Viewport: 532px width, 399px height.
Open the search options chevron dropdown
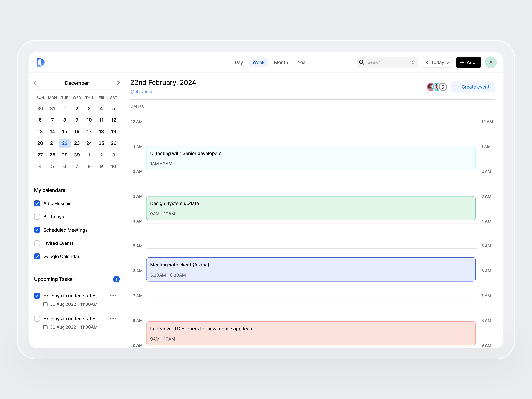click(413, 62)
